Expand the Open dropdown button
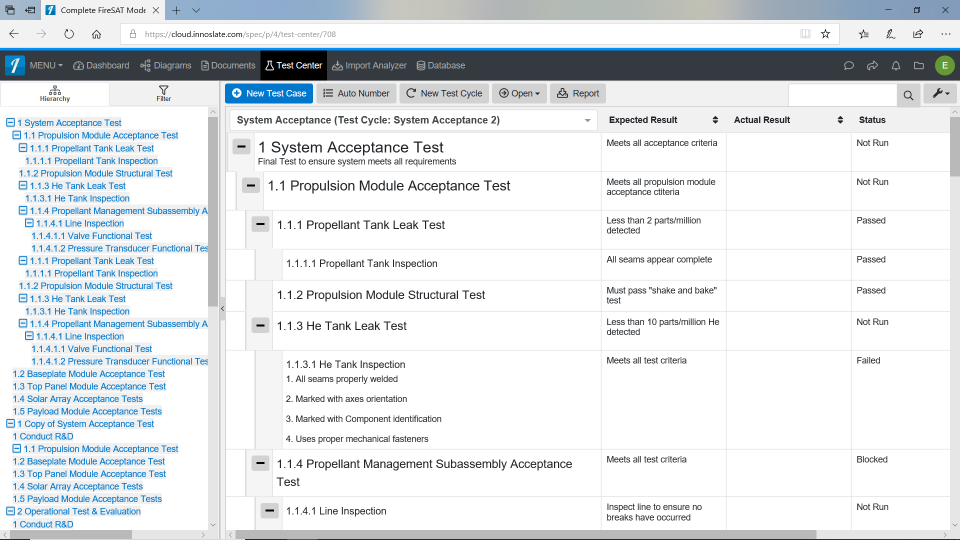Viewport: 960px width, 540px height. coord(520,93)
